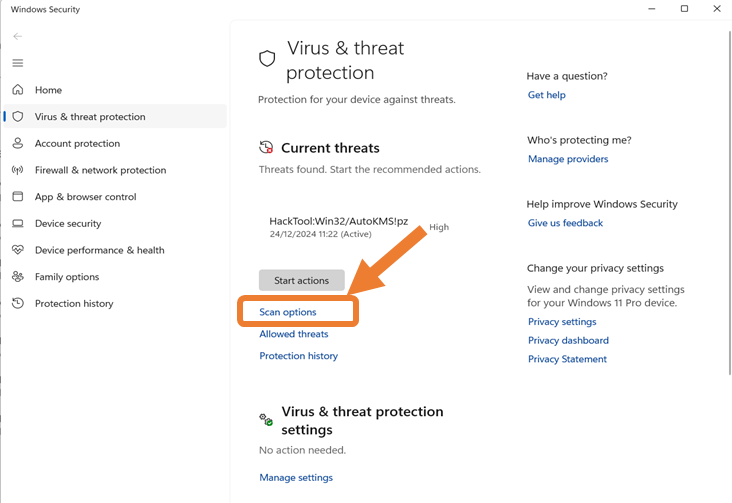Select Virus & threat protection in sidebar
This screenshot has height=503, width=732.
pos(90,117)
